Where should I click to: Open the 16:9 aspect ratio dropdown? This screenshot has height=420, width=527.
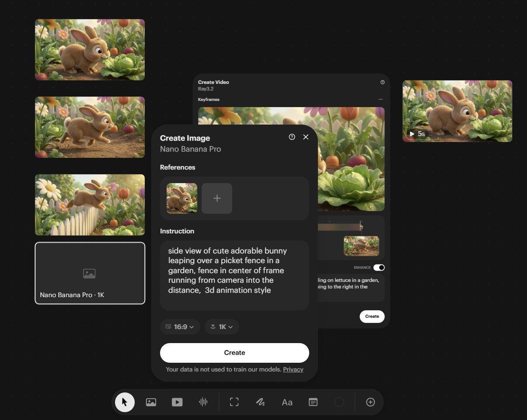[x=180, y=327]
